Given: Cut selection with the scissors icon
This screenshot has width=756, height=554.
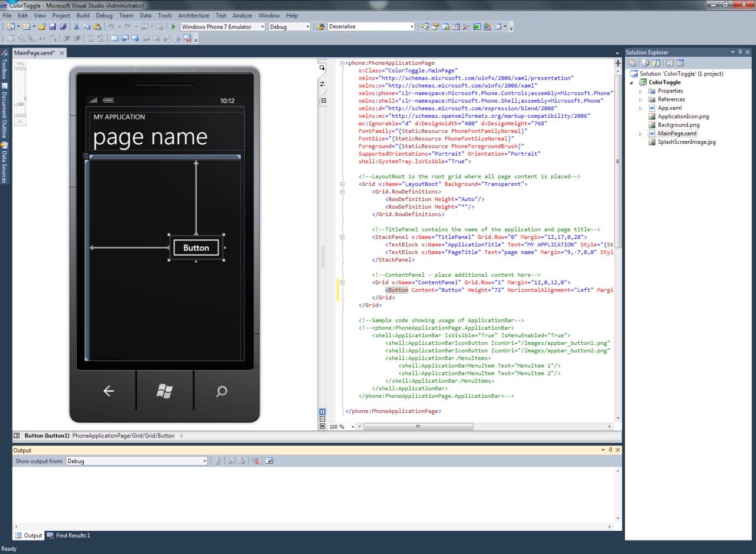Looking at the screenshot, I should point(76,26).
